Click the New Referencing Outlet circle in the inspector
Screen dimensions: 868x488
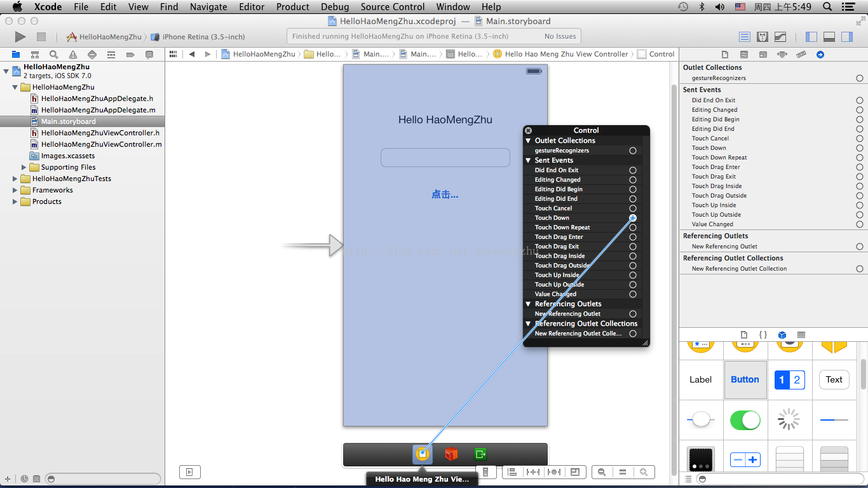(860, 247)
